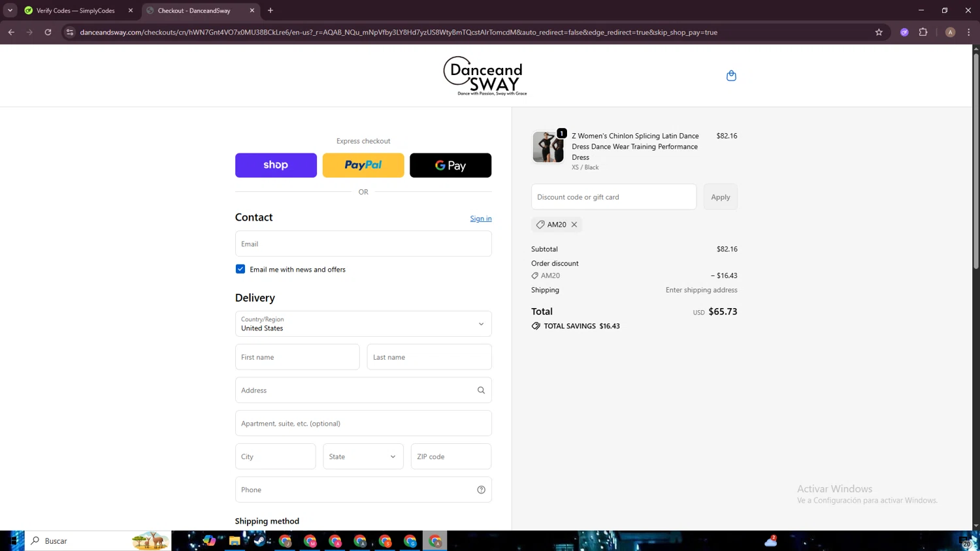Click the page vertical scrollbar
The height and width of the screenshot is (551, 980).
tap(976, 160)
